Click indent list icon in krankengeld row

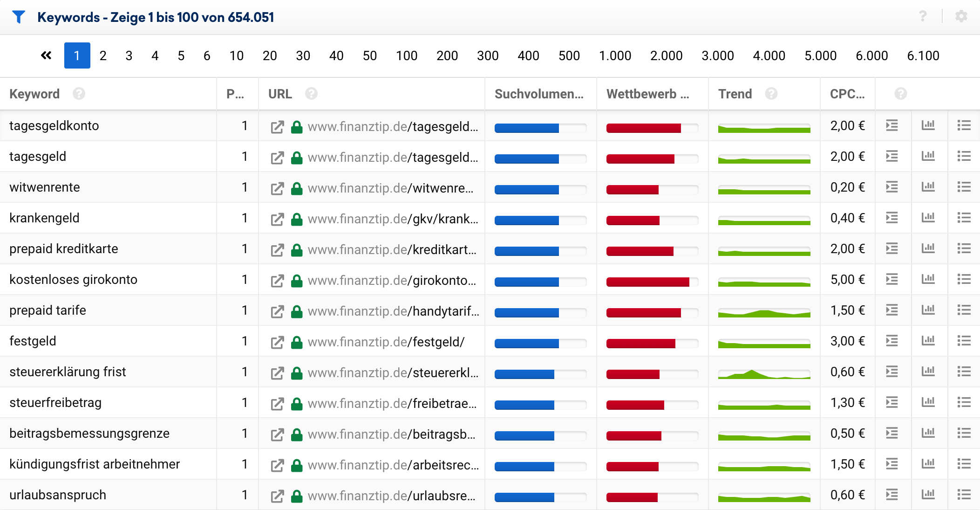(x=892, y=218)
